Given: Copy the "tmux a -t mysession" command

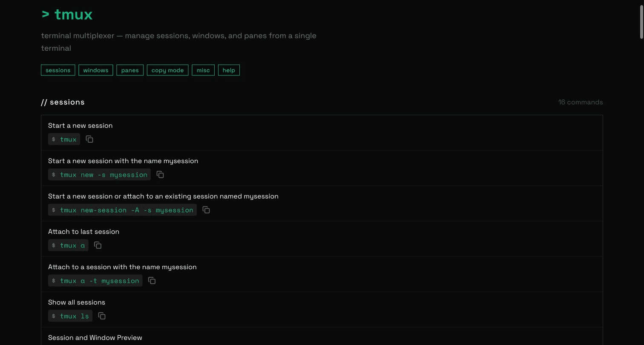Looking at the screenshot, I should pos(152,280).
